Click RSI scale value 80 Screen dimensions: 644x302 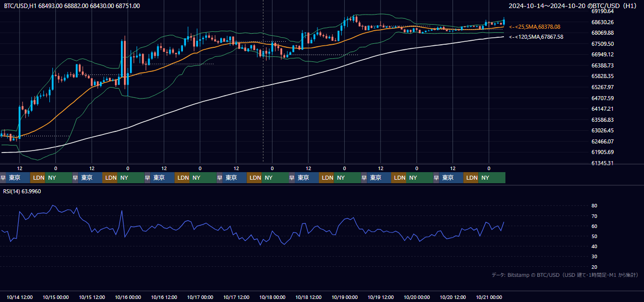point(594,206)
